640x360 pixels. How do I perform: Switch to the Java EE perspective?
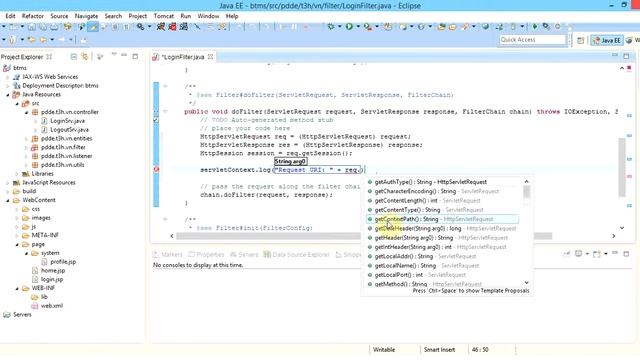[x=607, y=40]
